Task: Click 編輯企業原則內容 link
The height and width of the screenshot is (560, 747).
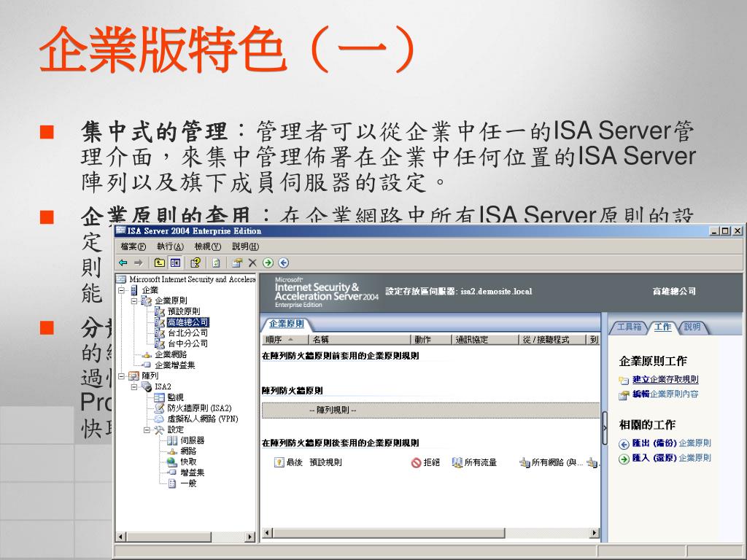Action: [665, 394]
